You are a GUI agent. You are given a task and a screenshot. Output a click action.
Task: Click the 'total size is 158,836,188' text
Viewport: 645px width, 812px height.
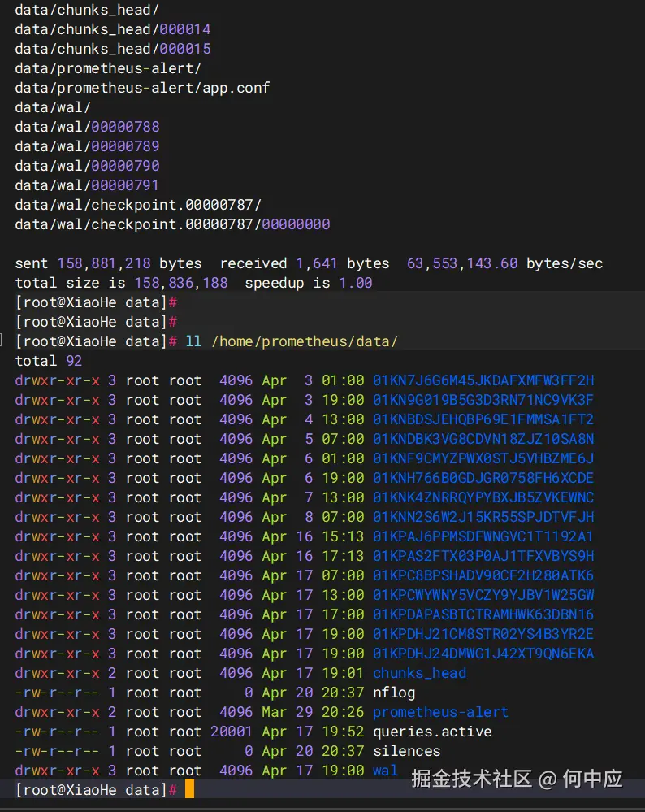click(121, 283)
